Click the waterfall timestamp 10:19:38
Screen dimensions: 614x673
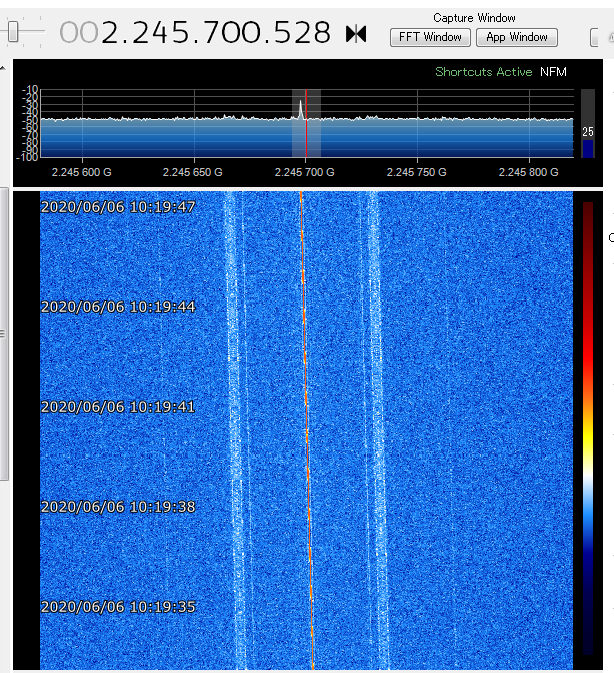point(118,507)
